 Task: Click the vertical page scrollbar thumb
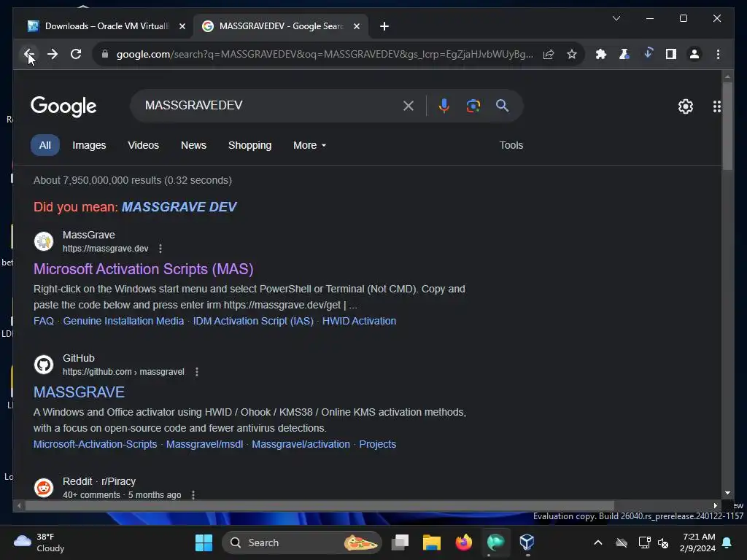point(727,125)
